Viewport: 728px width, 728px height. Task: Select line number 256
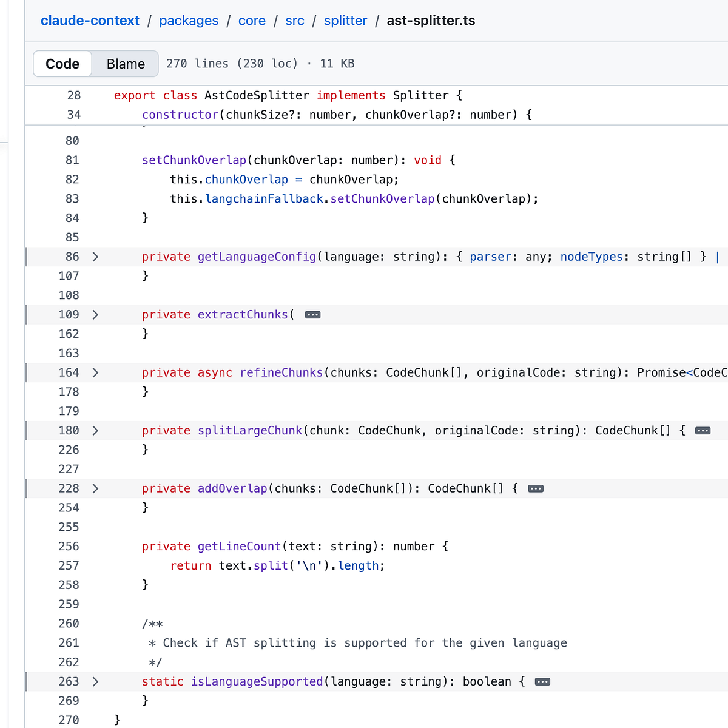pos(69,546)
